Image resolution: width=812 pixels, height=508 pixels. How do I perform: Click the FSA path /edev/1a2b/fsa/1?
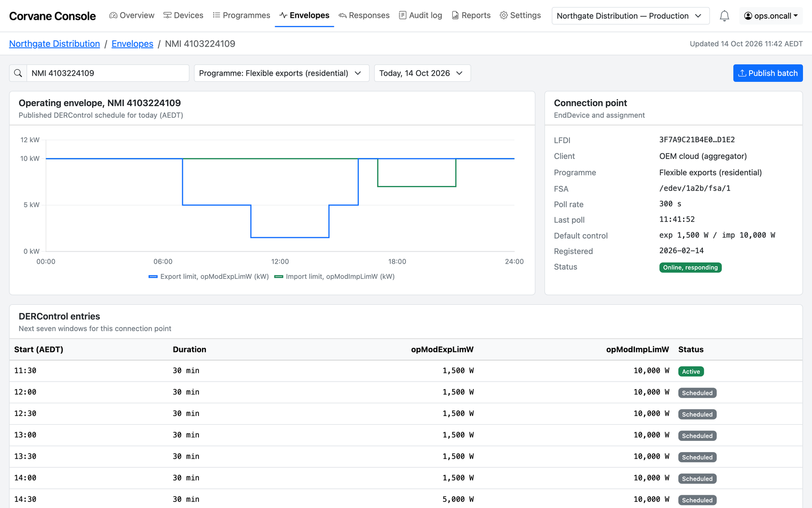pyautogui.click(x=695, y=188)
